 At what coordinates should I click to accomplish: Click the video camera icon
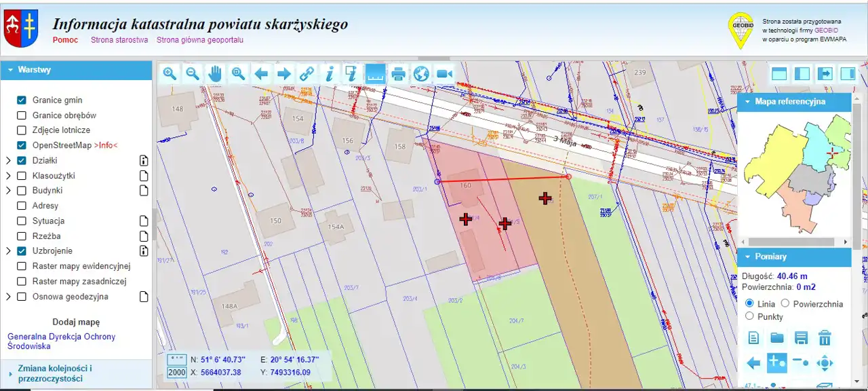click(x=444, y=74)
